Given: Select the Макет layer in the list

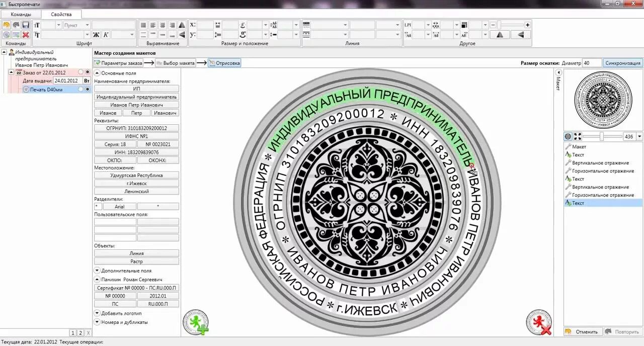Looking at the screenshot, I should [603, 147].
